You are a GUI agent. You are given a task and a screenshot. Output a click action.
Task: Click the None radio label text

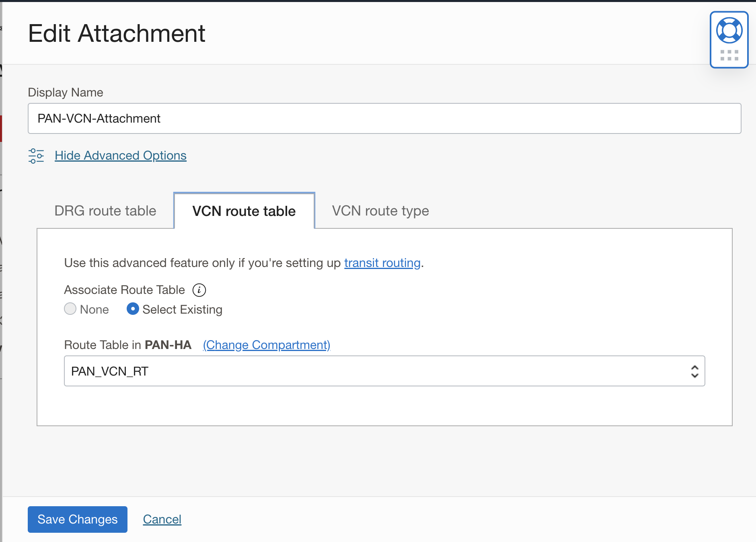pos(94,310)
